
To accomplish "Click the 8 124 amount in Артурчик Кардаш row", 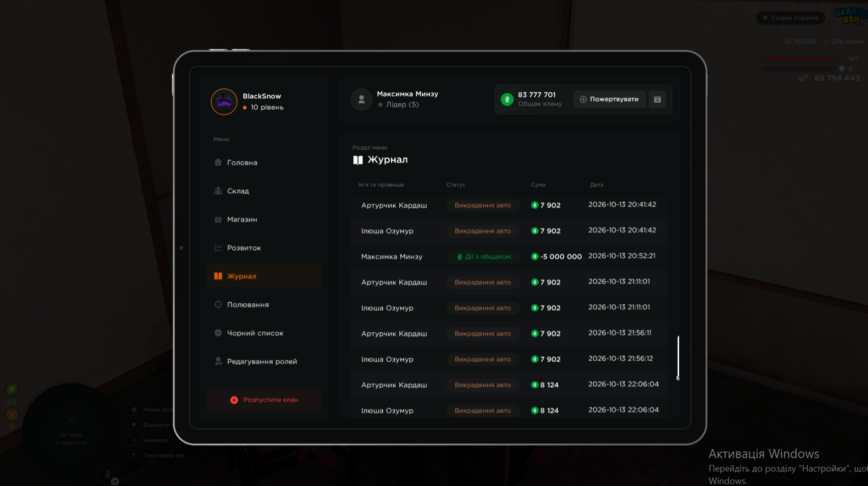I will (x=549, y=385).
